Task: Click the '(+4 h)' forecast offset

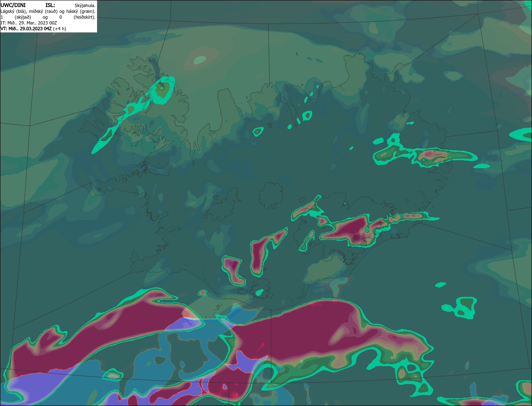Action: tap(59, 29)
